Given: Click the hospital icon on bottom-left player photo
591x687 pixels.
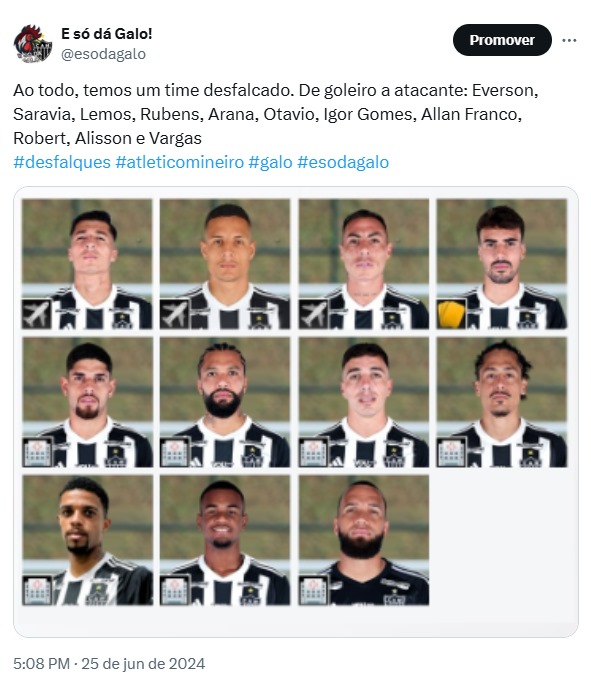Looking at the screenshot, I should pyautogui.click(x=37, y=590).
